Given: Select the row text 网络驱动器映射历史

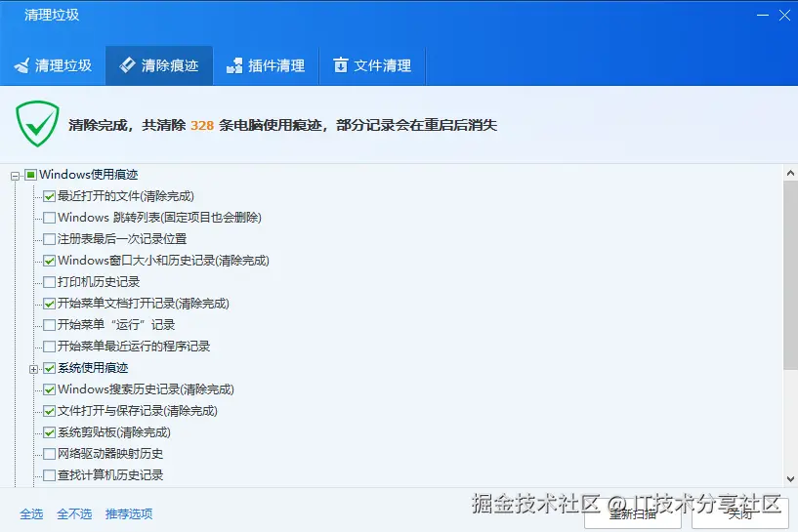Looking at the screenshot, I should point(110,454).
